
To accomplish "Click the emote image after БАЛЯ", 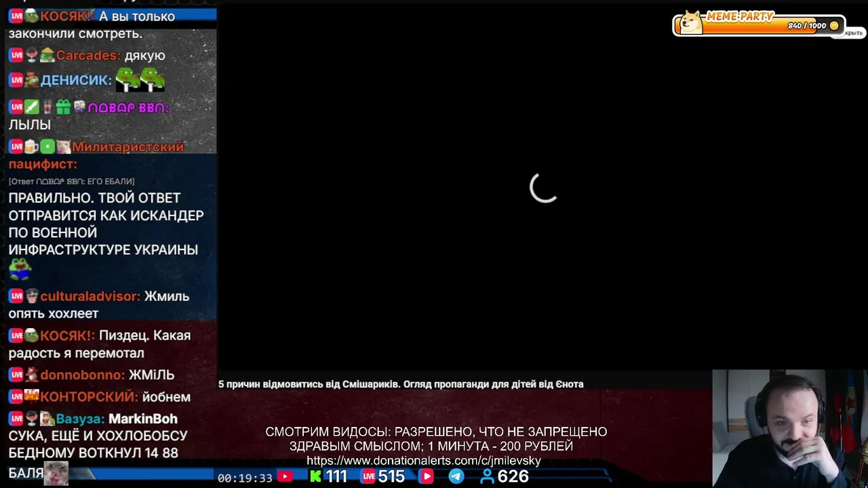I will pos(56,473).
